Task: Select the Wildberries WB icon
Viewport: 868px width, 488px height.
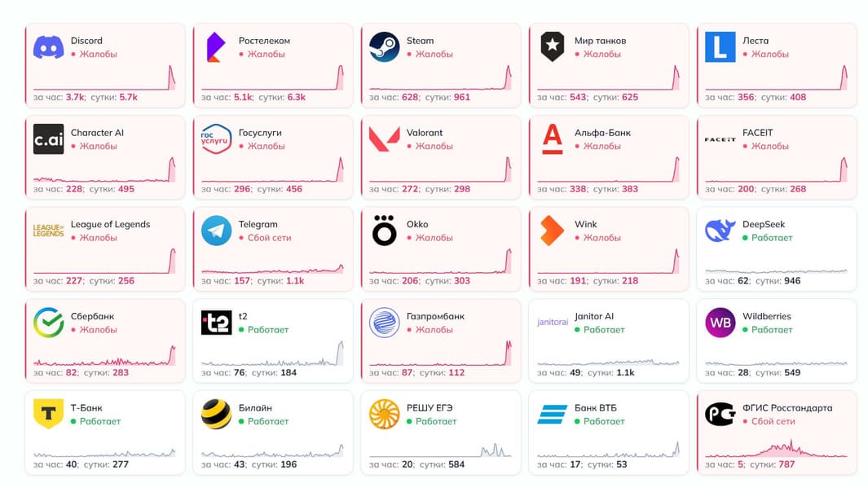Action: (x=720, y=323)
